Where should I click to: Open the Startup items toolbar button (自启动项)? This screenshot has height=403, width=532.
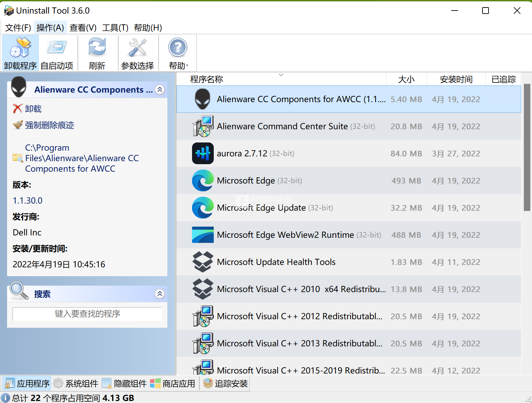coord(57,53)
